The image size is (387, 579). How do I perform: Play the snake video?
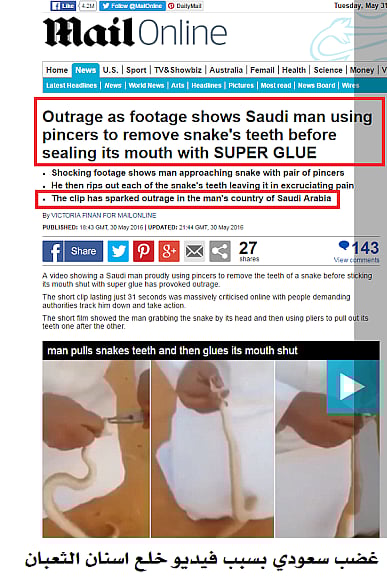click(x=353, y=387)
